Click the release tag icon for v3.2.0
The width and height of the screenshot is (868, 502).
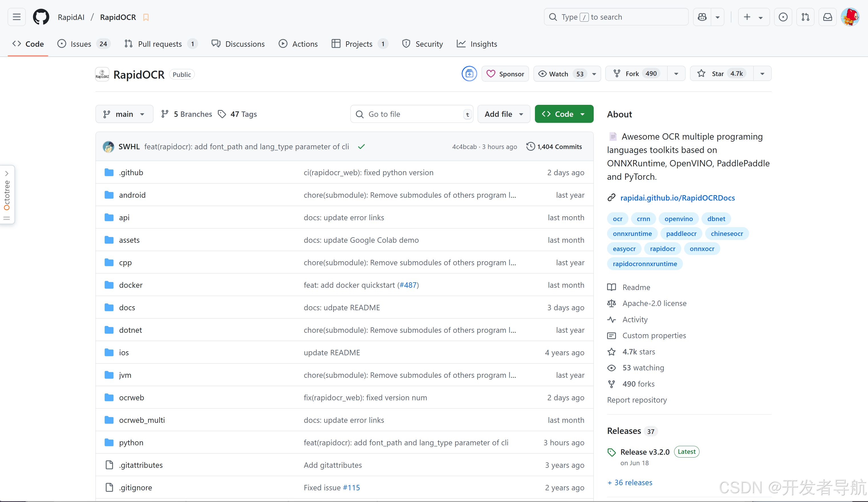(x=611, y=452)
